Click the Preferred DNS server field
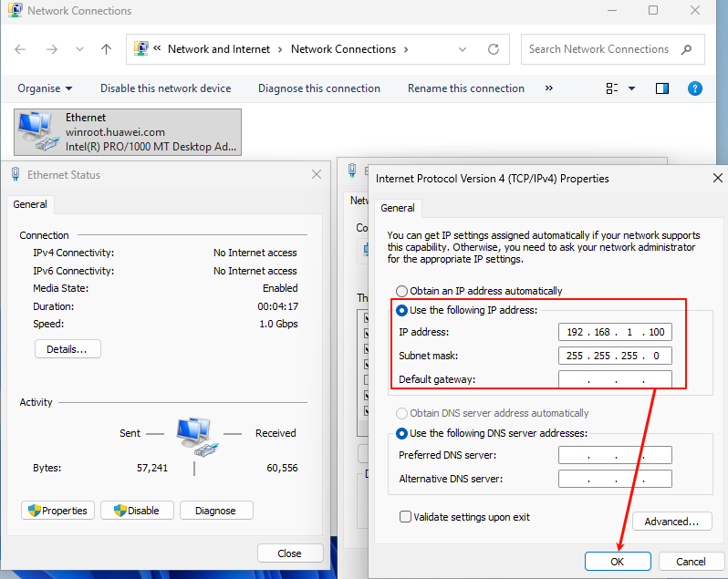This screenshot has height=579, width=728. pyautogui.click(x=615, y=455)
